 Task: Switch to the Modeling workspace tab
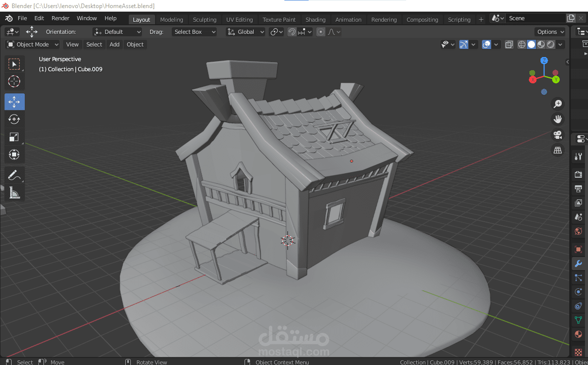(171, 20)
